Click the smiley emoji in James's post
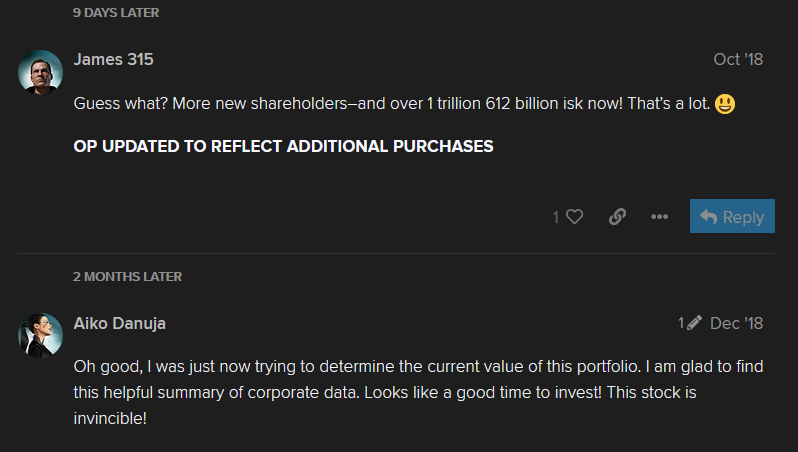Image resolution: width=798 pixels, height=452 pixels. click(725, 104)
